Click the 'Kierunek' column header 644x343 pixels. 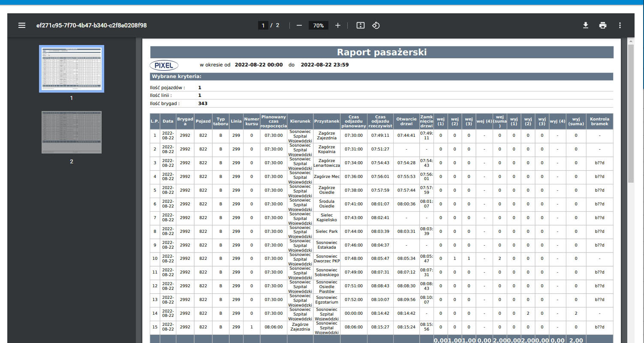[x=300, y=121]
